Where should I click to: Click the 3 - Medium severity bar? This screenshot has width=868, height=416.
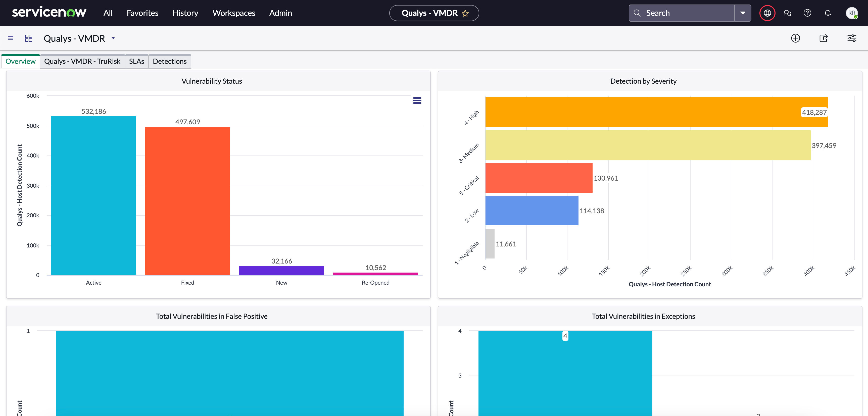pyautogui.click(x=648, y=145)
